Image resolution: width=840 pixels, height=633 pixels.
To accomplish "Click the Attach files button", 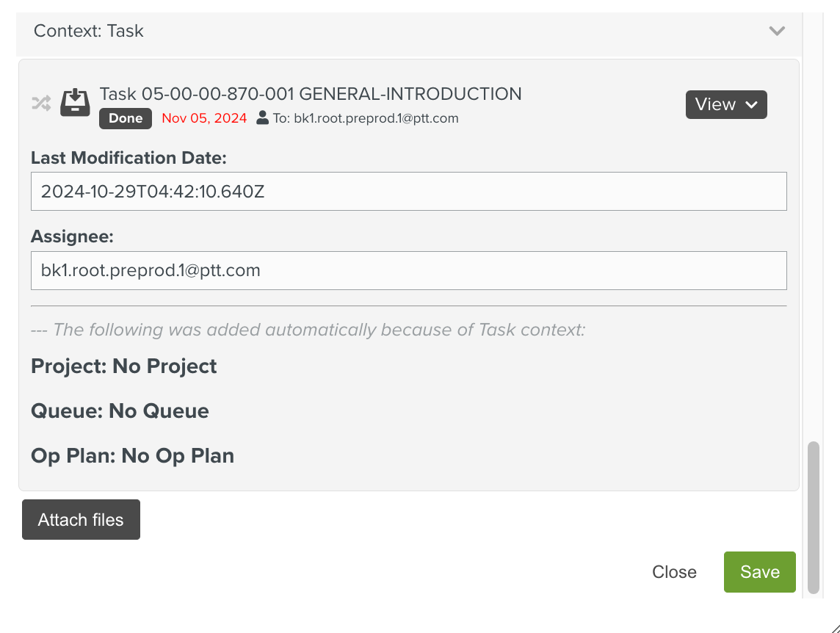I will 81,520.
